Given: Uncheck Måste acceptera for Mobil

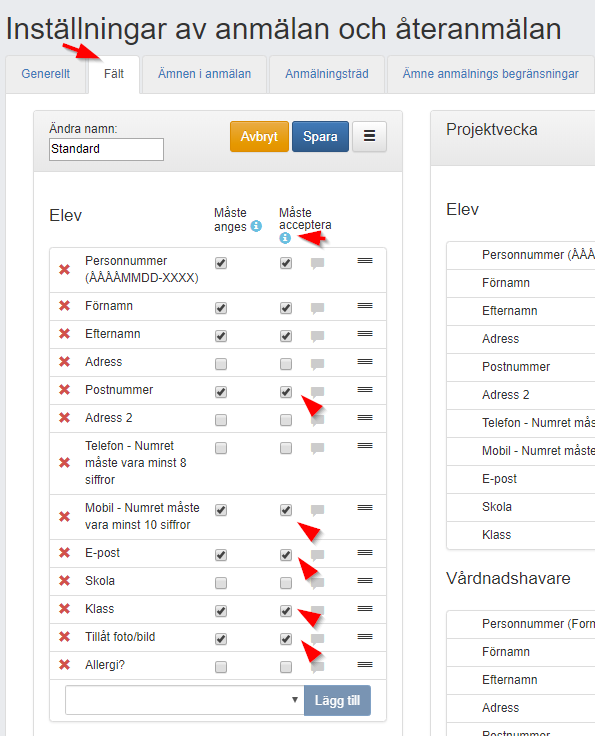Looking at the screenshot, I should click(x=286, y=510).
